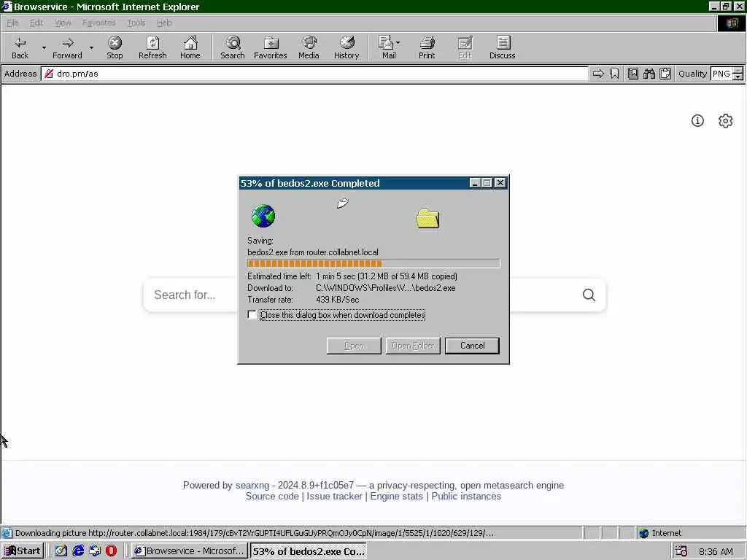The height and width of the screenshot is (560, 747).
Task: Click the address bar field
Action: click(x=314, y=74)
